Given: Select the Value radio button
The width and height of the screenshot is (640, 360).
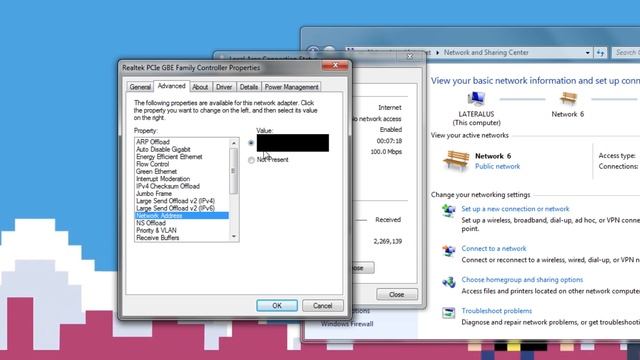Looking at the screenshot, I should pyautogui.click(x=251, y=143).
